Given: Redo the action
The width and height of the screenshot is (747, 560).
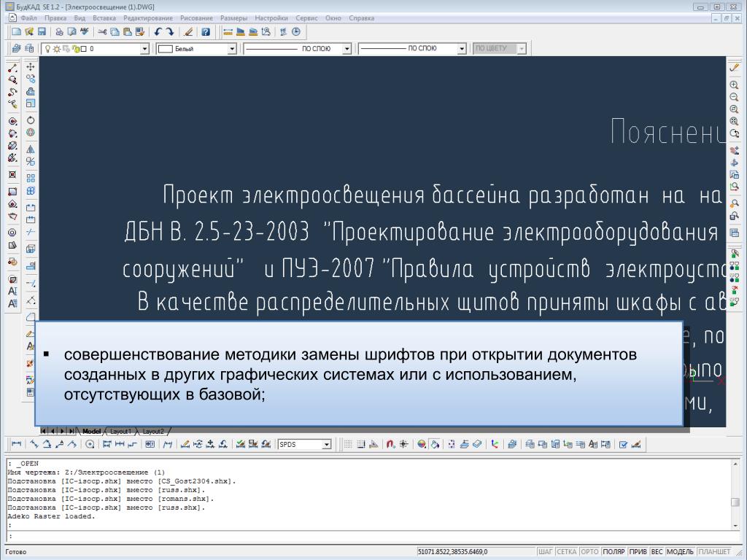Looking at the screenshot, I should (170, 32).
